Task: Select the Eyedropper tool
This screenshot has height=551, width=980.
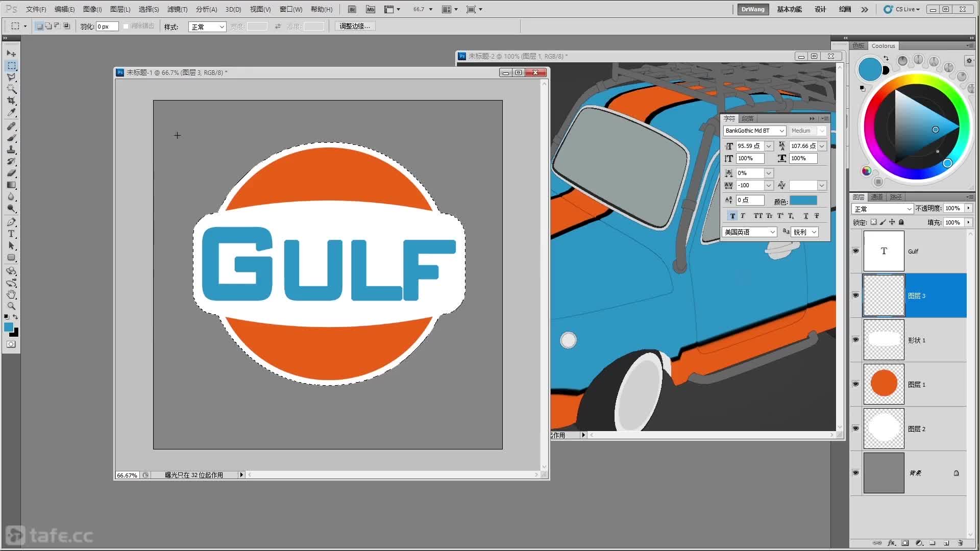Action: [x=11, y=113]
